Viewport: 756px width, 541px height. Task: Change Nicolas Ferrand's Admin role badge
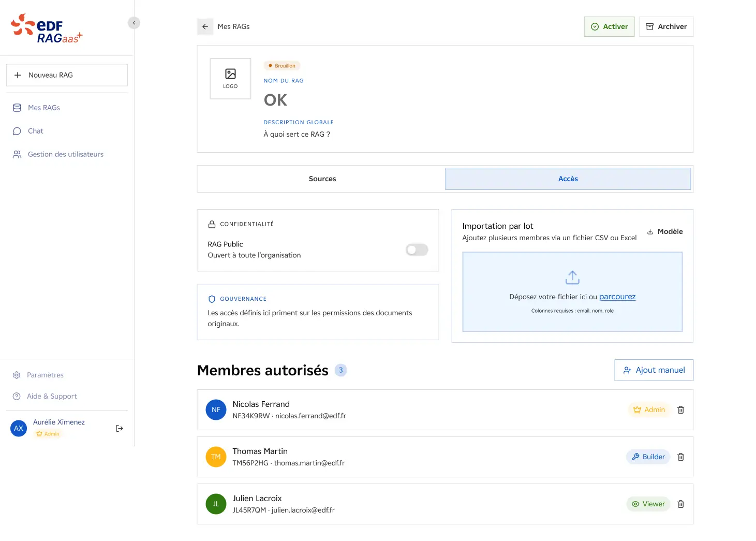pos(649,410)
